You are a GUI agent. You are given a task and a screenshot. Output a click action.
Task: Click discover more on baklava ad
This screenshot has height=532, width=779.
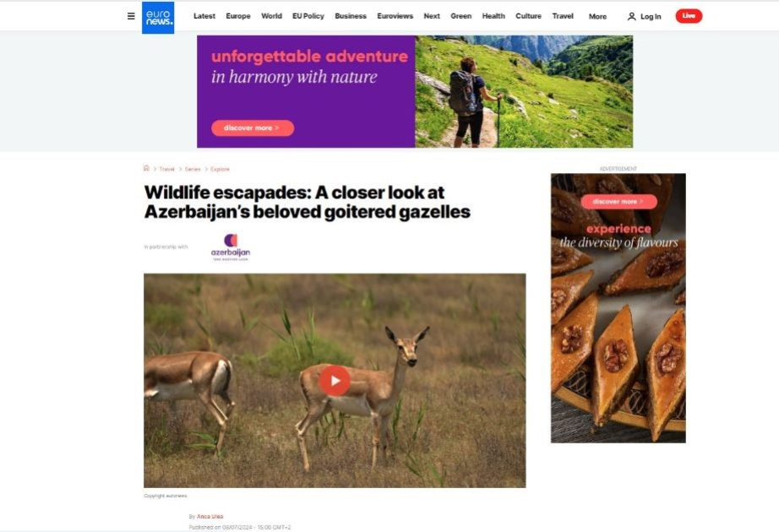point(618,201)
